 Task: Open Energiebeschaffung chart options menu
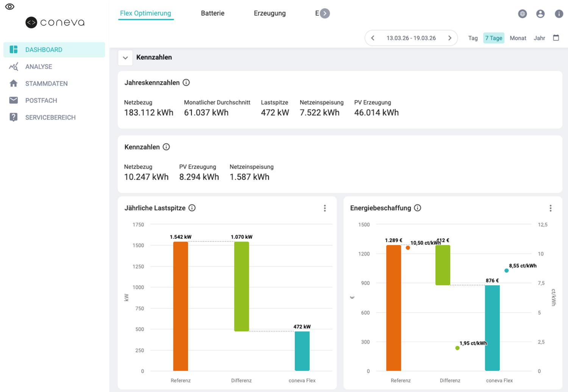(550, 208)
